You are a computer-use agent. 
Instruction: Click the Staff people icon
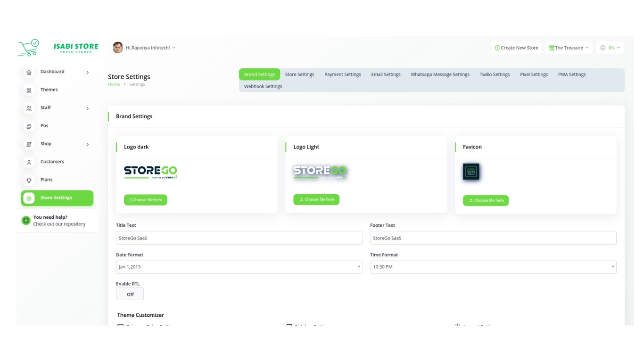pyautogui.click(x=29, y=108)
